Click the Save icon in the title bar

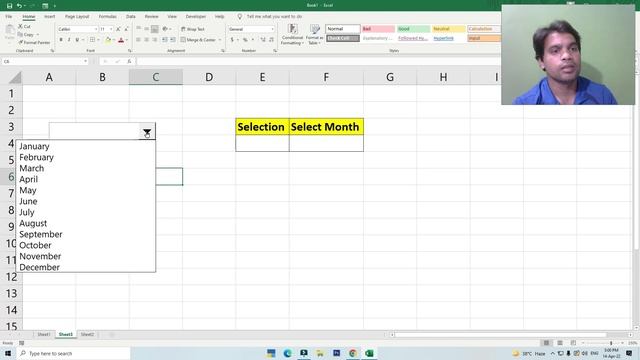pyautogui.click(x=9, y=6)
